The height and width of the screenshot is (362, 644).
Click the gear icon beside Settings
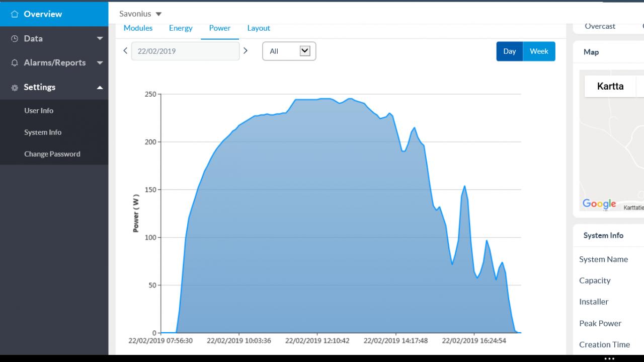[15, 87]
